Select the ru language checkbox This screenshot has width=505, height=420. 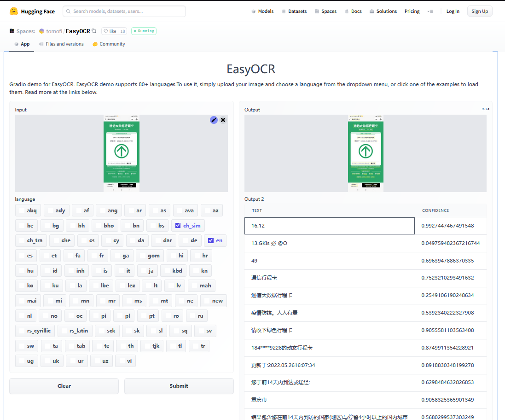(192, 316)
